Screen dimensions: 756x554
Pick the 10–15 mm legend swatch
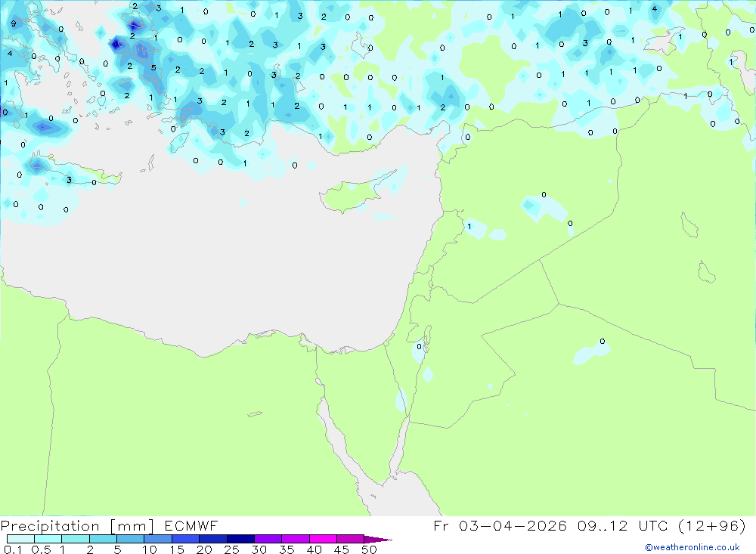[x=158, y=539]
